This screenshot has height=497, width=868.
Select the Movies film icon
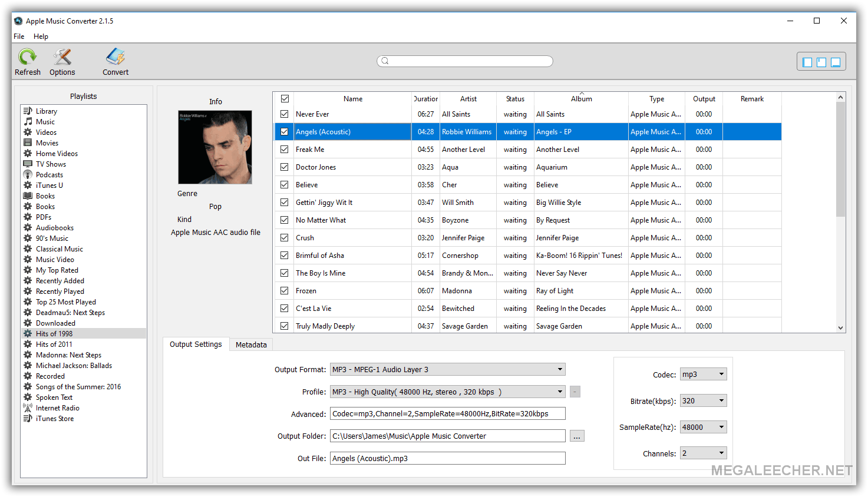pyautogui.click(x=28, y=143)
